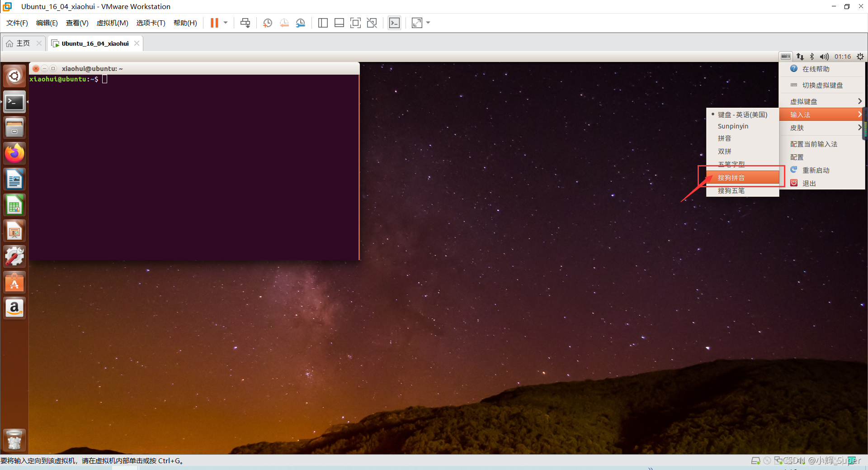Select the 双拼 input method
This screenshot has width=868, height=470.
[743, 152]
